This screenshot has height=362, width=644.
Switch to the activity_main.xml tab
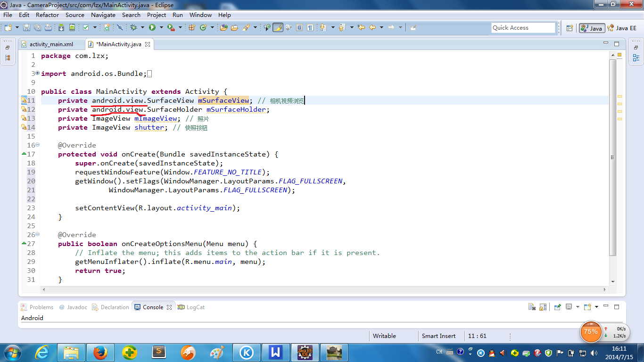coord(51,44)
